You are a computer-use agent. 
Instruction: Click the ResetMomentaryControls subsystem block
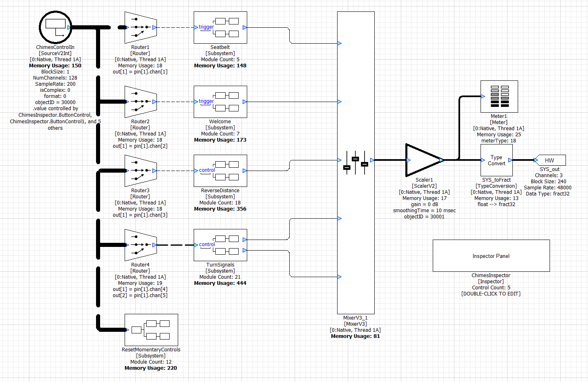pyautogui.click(x=151, y=329)
